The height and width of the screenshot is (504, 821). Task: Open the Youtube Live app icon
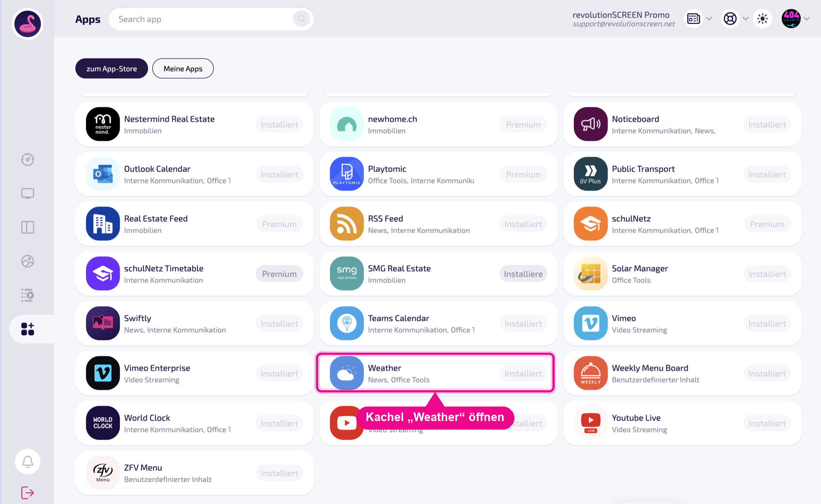[591, 423]
